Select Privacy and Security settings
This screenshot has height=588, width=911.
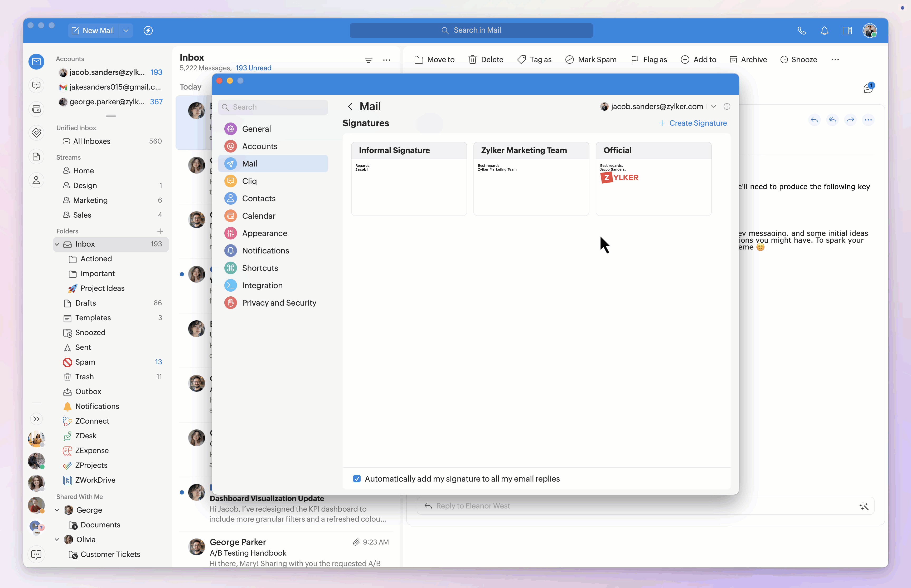pyautogui.click(x=279, y=303)
